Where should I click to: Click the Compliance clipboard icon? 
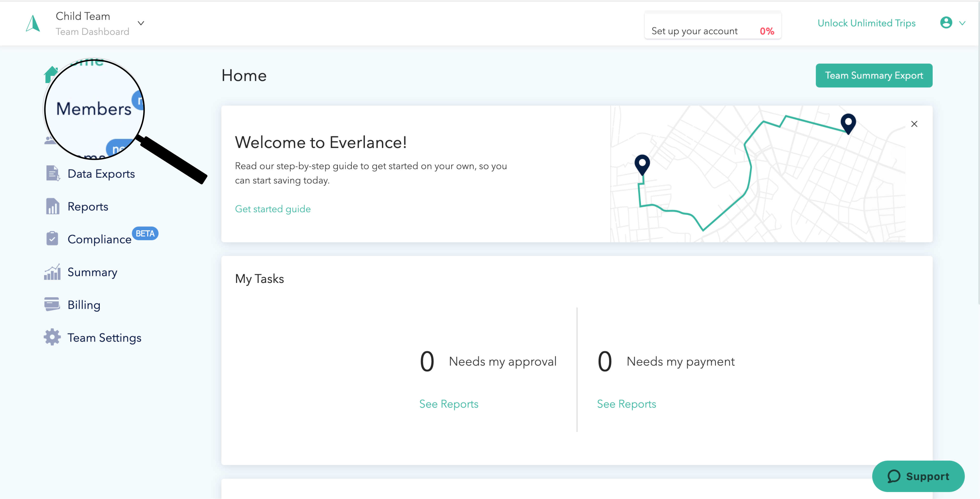pyautogui.click(x=52, y=238)
